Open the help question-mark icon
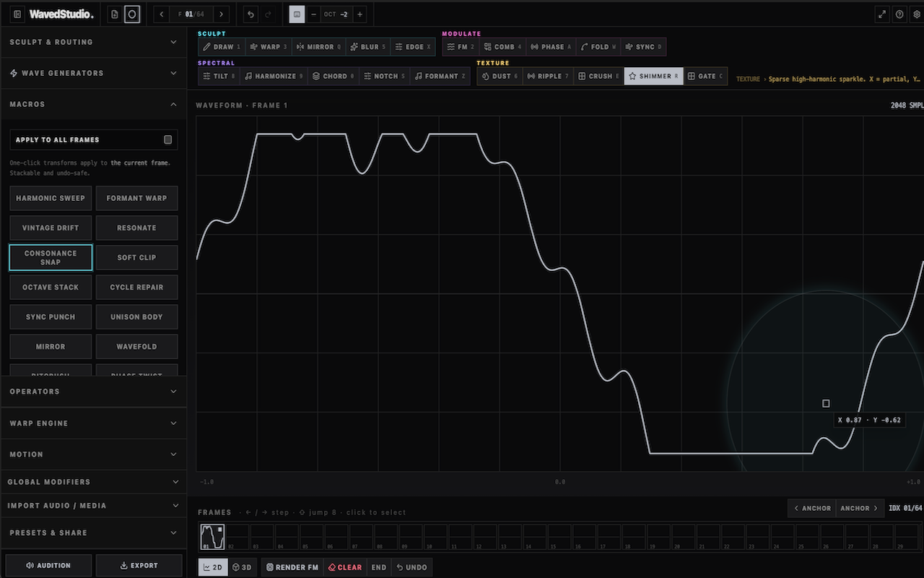This screenshot has height=578, width=924. (899, 14)
